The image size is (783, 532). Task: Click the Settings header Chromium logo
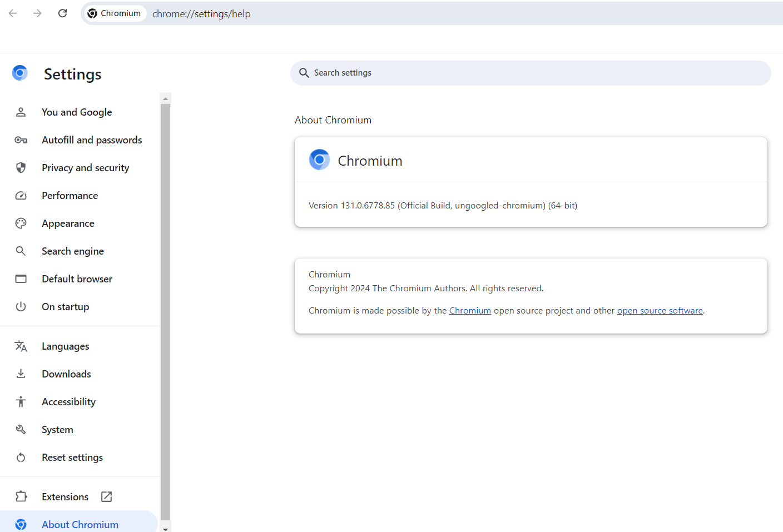[20, 73]
